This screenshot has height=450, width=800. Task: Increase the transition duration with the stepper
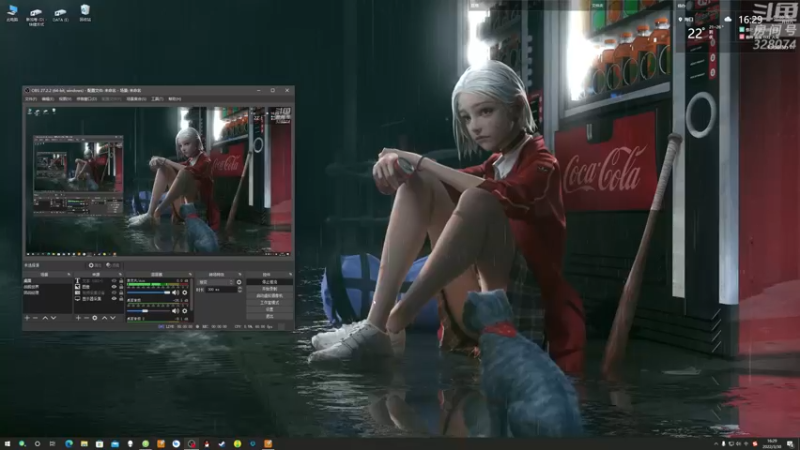pyautogui.click(x=240, y=288)
